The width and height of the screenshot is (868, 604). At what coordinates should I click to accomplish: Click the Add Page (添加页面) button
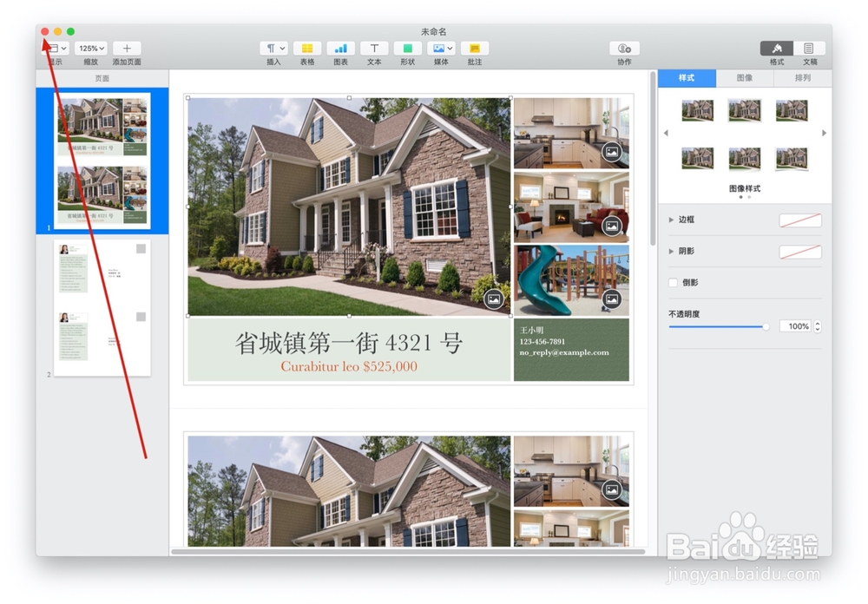(127, 49)
